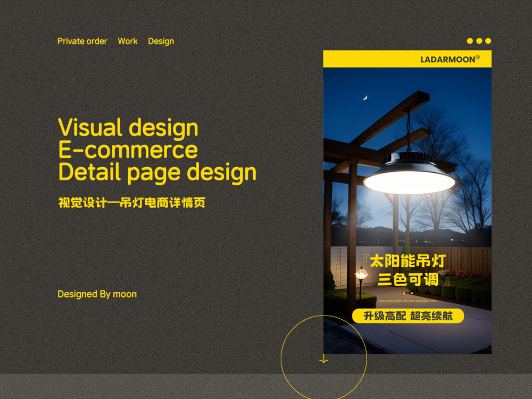Image resolution: width=532 pixels, height=399 pixels.
Task: Open the Design menu item
Action: (x=161, y=41)
